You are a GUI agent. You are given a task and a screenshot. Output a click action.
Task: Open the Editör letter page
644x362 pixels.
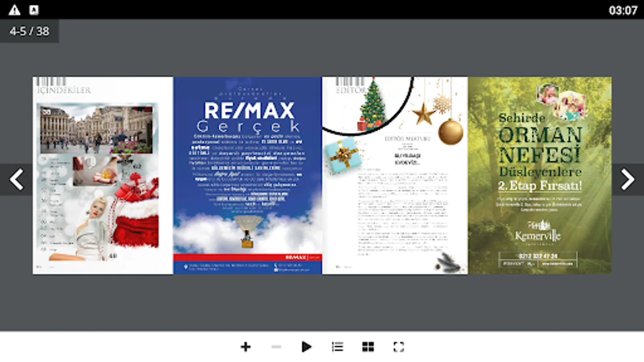pos(395,175)
